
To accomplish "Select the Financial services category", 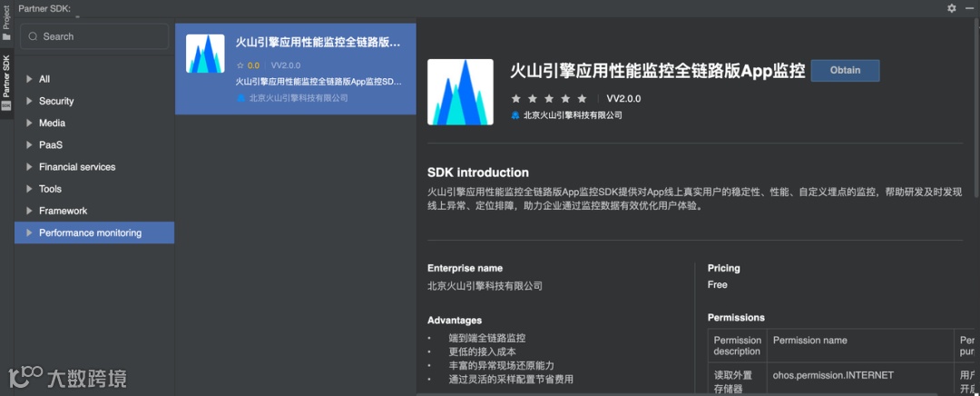I will tap(94, 166).
